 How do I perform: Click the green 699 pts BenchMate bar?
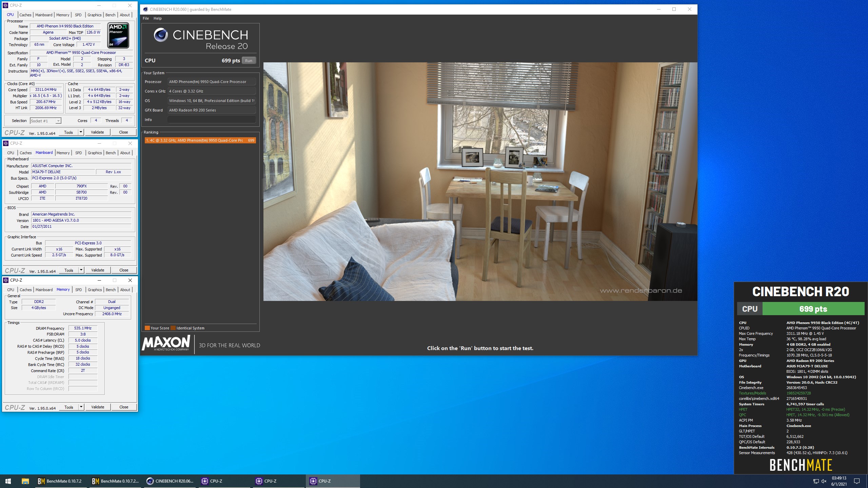[813, 309]
